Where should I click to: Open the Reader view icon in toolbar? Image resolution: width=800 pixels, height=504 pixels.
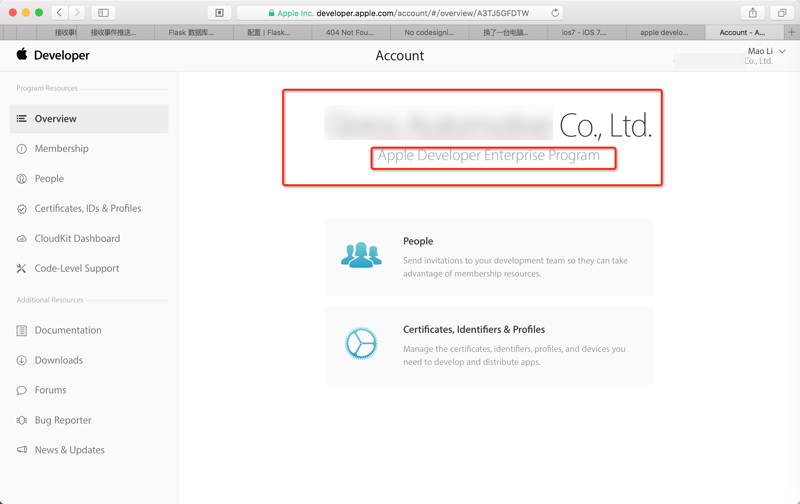[219, 13]
